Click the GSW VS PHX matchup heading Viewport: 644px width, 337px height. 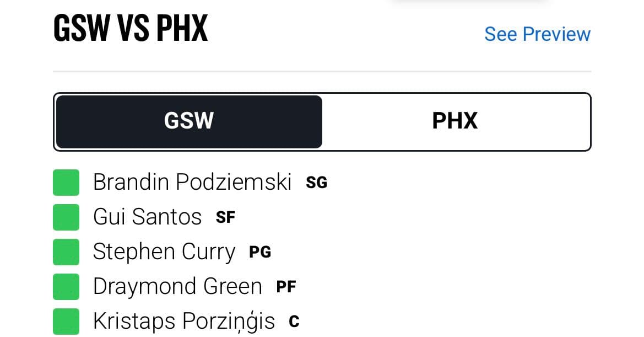tap(131, 28)
